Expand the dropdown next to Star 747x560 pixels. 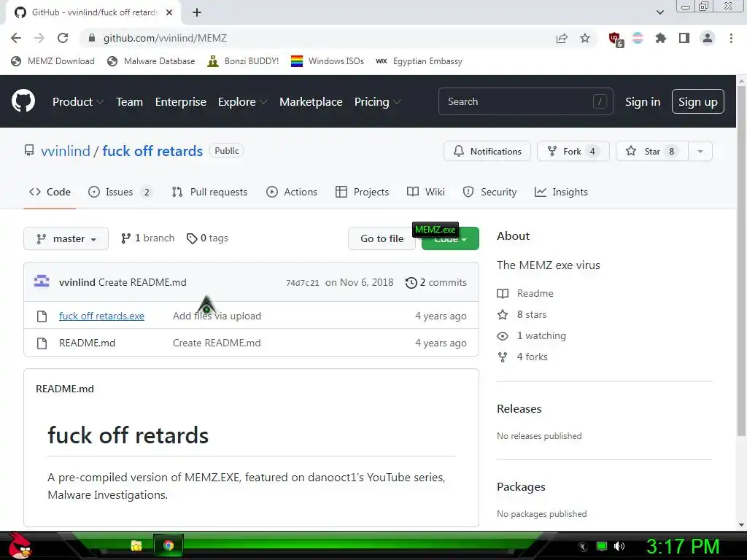pyautogui.click(x=700, y=151)
